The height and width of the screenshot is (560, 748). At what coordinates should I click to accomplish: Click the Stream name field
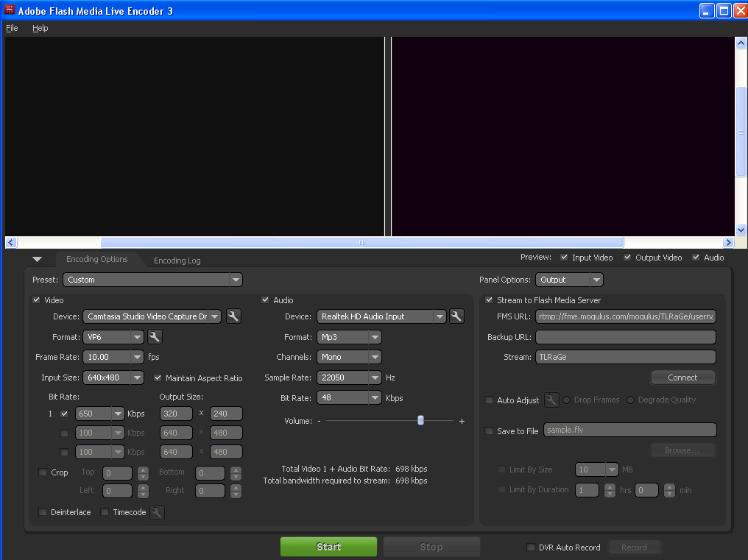pyautogui.click(x=625, y=357)
